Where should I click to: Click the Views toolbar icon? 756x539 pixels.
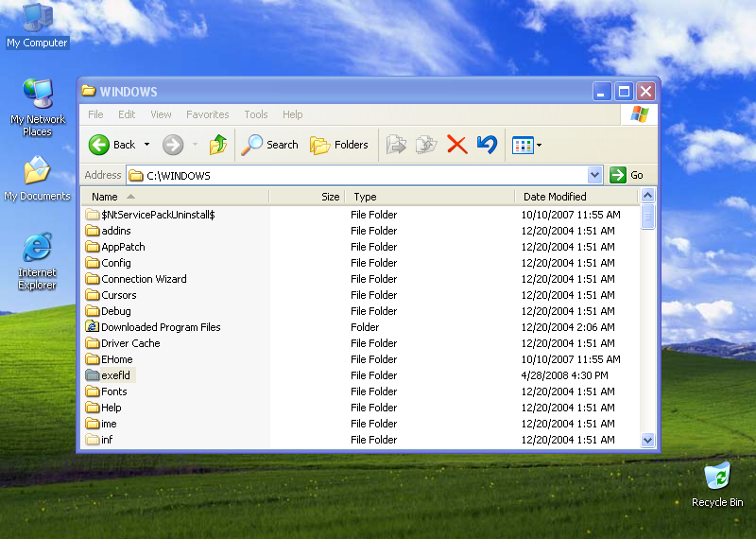point(523,145)
